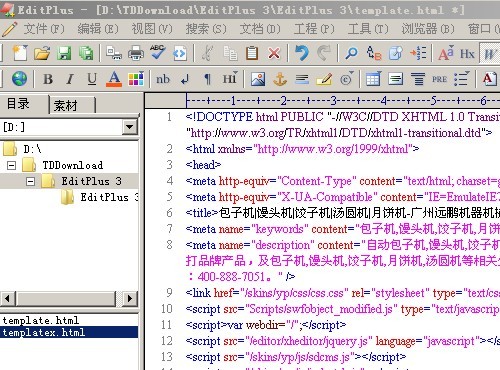500x370 pixels.
Task: Insert non-breaking space with nb icon
Action: [163, 79]
